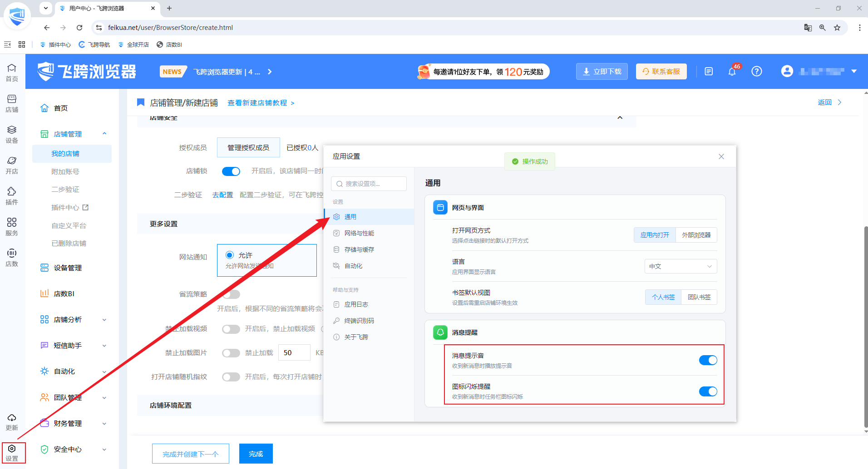Toggle the 图标闪烁提醒 switch
The width and height of the screenshot is (868, 469).
[708, 391]
